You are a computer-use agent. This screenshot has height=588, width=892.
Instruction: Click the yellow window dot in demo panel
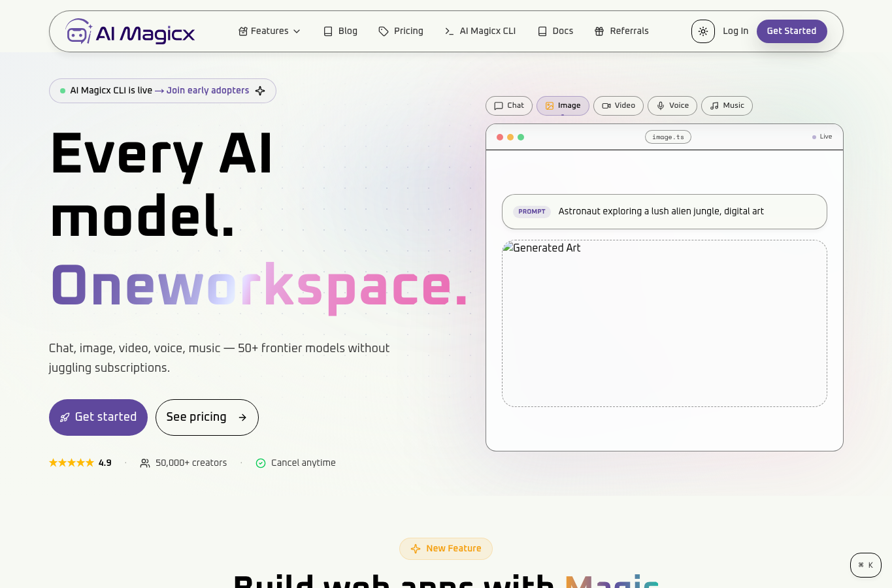tap(510, 137)
